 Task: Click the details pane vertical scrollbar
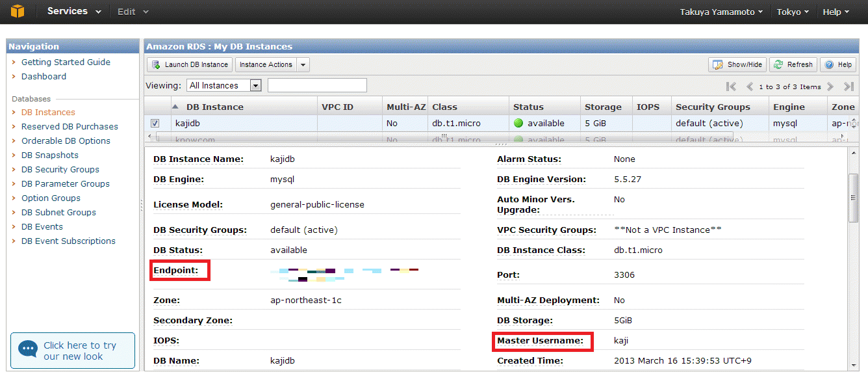tap(854, 198)
